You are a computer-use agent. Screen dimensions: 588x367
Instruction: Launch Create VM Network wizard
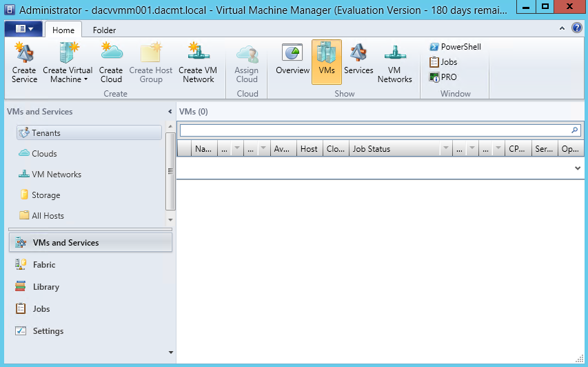(x=198, y=62)
